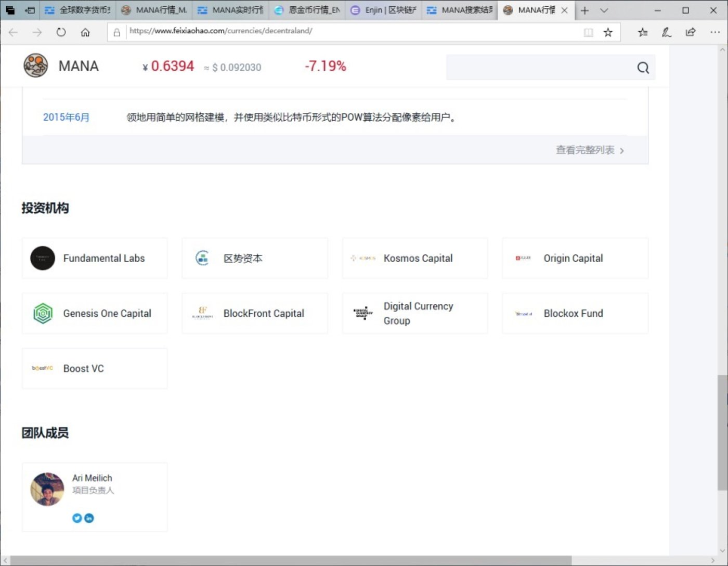
Task: Open a new tab with plus
Action: tap(584, 10)
